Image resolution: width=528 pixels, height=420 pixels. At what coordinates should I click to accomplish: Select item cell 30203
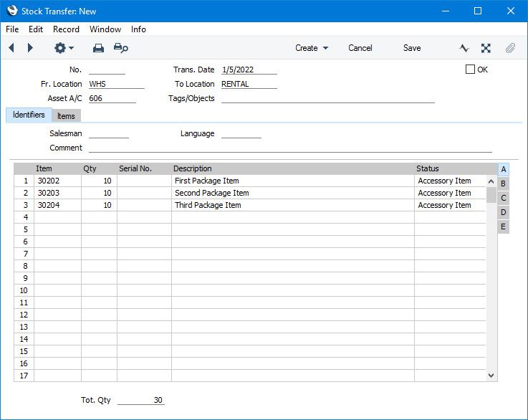coord(57,193)
